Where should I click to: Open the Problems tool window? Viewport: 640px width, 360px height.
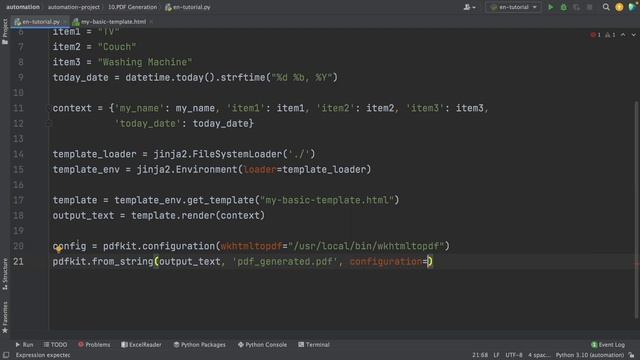[x=94, y=344]
